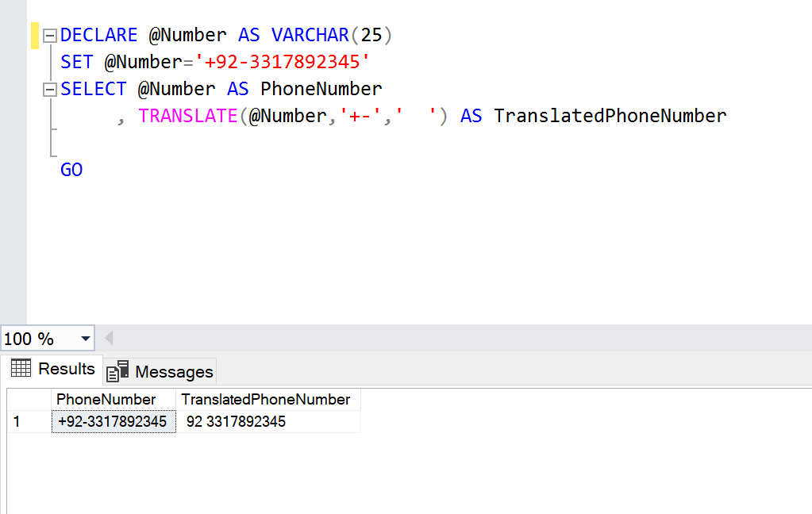The width and height of the screenshot is (812, 514).
Task: Click the VARCHAR keyword in the declaration
Action: point(310,36)
